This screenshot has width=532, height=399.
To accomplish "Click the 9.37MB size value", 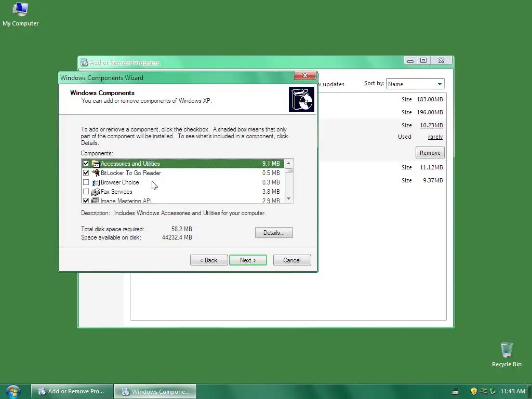I will [x=433, y=180].
